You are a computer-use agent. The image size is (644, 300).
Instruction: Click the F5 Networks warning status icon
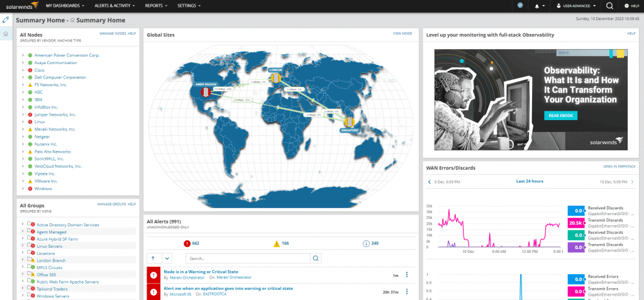pyautogui.click(x=30, y=85)
